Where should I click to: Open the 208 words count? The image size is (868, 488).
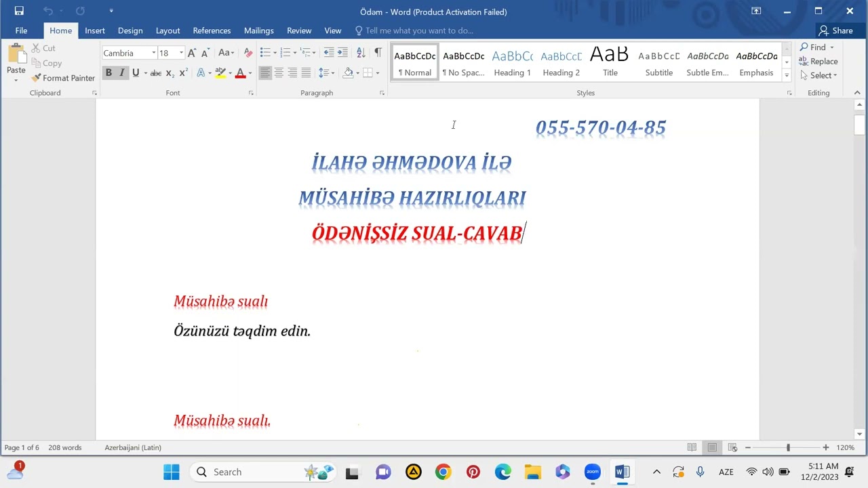click(65, 447)
